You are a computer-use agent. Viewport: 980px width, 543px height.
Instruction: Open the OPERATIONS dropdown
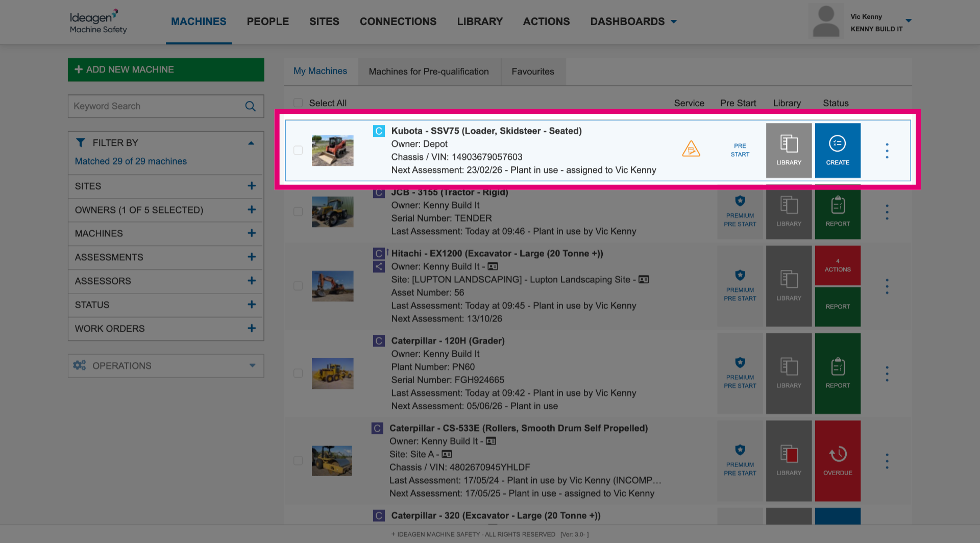[x=166, y=366]
